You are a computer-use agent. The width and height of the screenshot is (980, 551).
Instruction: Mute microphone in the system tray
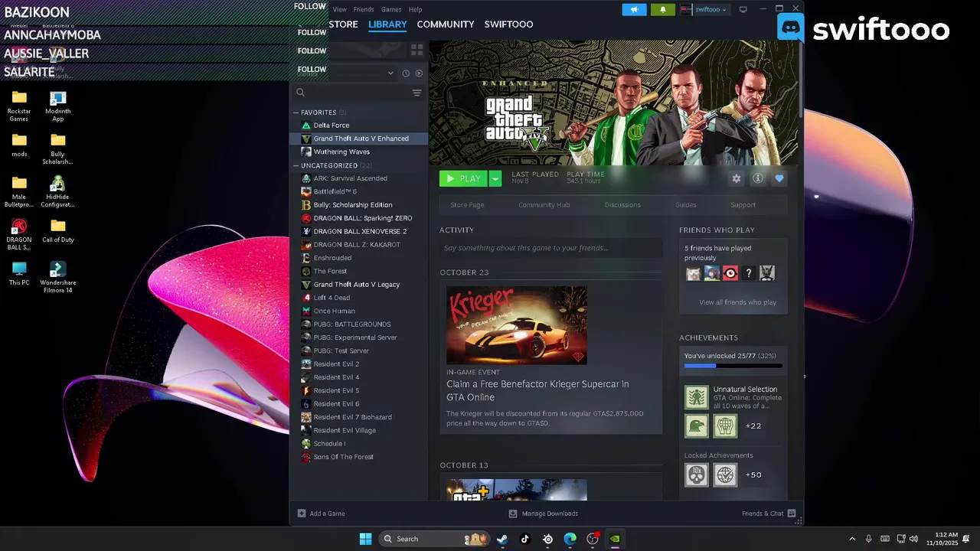coord(868,539)
